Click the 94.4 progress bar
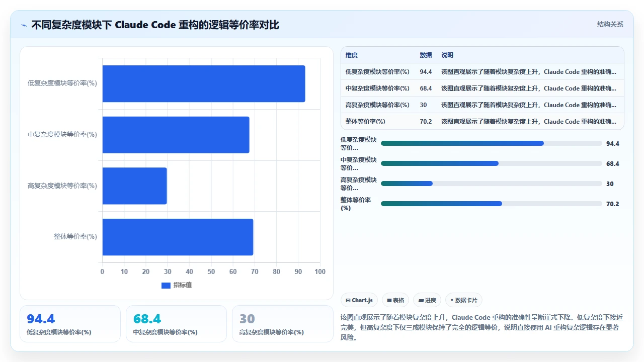Image resolution: width=644 pixels, height=362 pixels. click(492, 143)
